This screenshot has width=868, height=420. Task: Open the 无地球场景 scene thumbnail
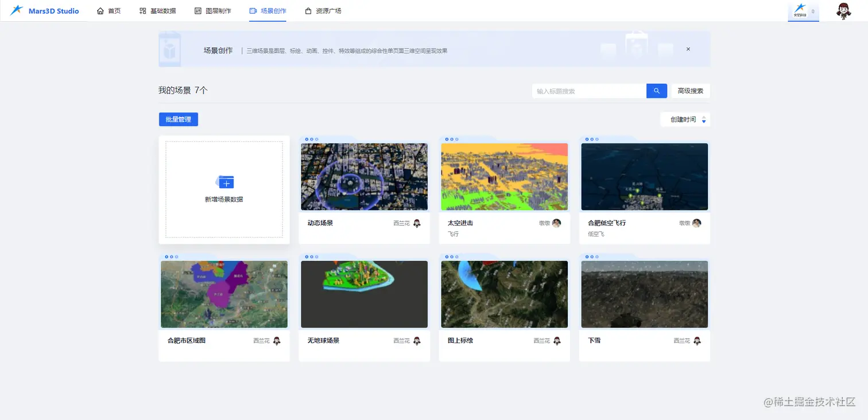365,294
